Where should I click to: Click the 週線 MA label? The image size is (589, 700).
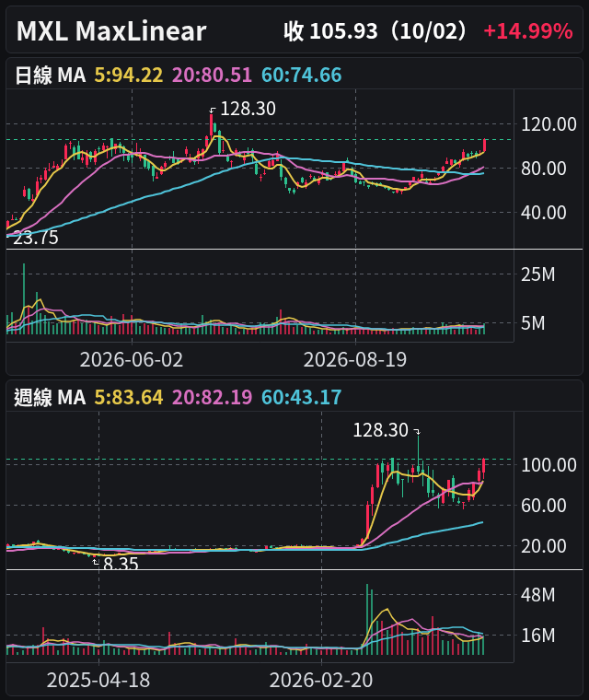[50, 397]
